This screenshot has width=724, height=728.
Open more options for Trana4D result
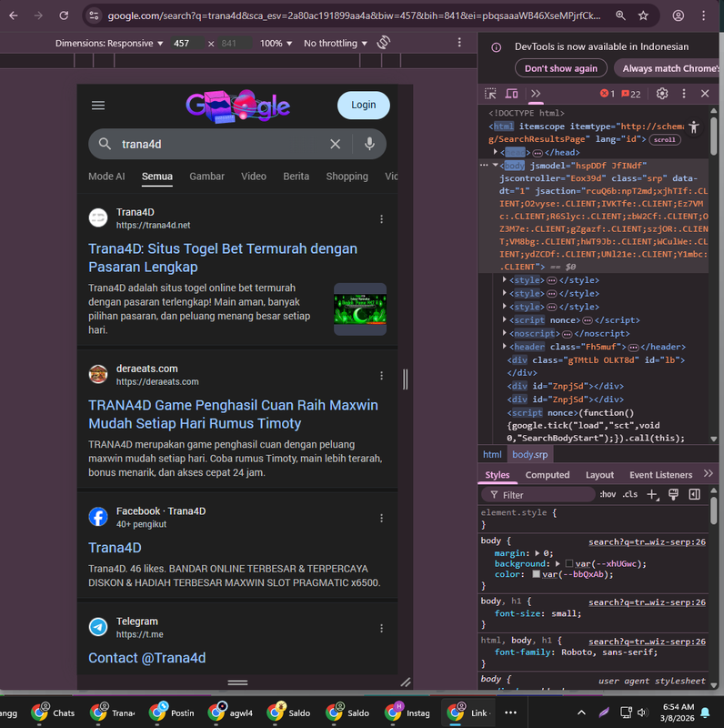tap(381, 219)
